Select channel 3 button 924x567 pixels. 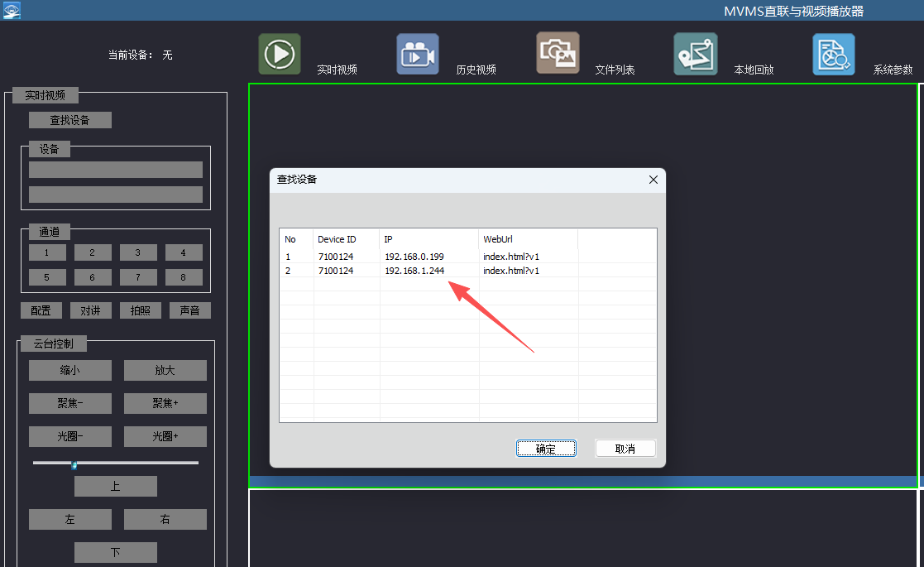(138, 252)
